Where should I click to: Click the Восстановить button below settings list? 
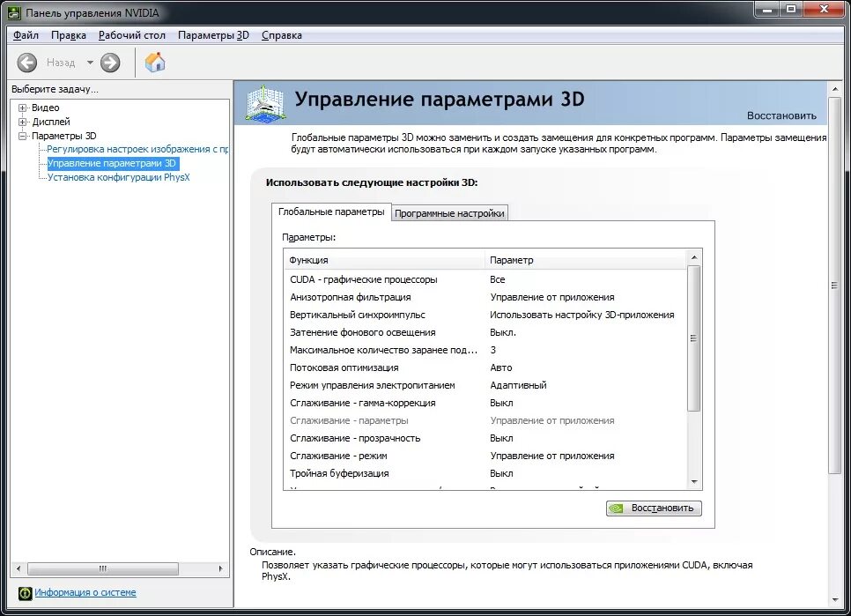tap(654, 508)
